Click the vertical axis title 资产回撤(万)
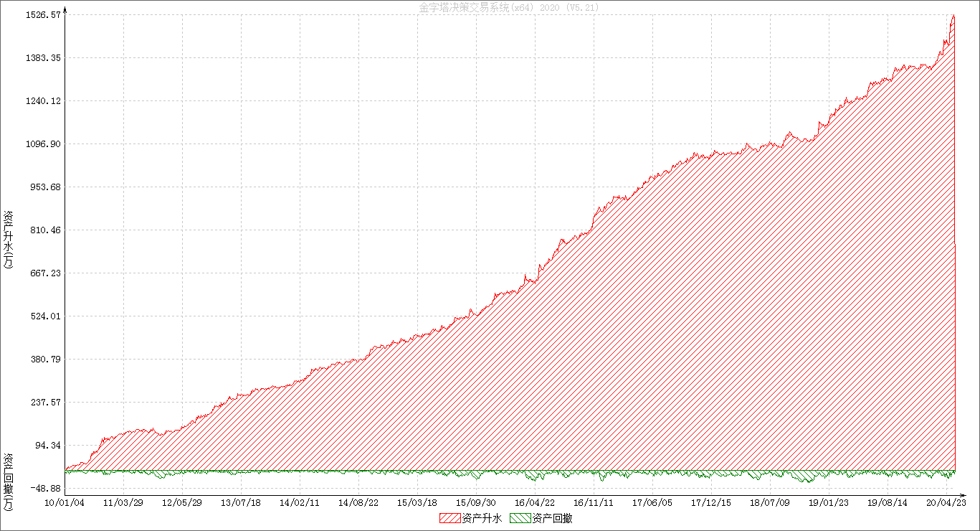Image resolution: width=980 pixels, height=531 pixels. pos(9,482)
